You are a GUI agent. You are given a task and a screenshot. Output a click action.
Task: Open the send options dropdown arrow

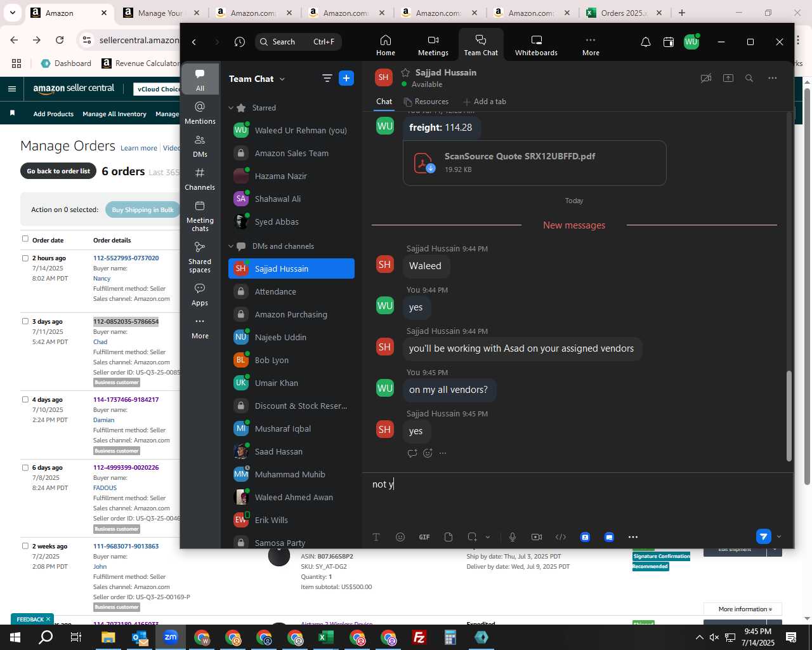tap(779, 537)
